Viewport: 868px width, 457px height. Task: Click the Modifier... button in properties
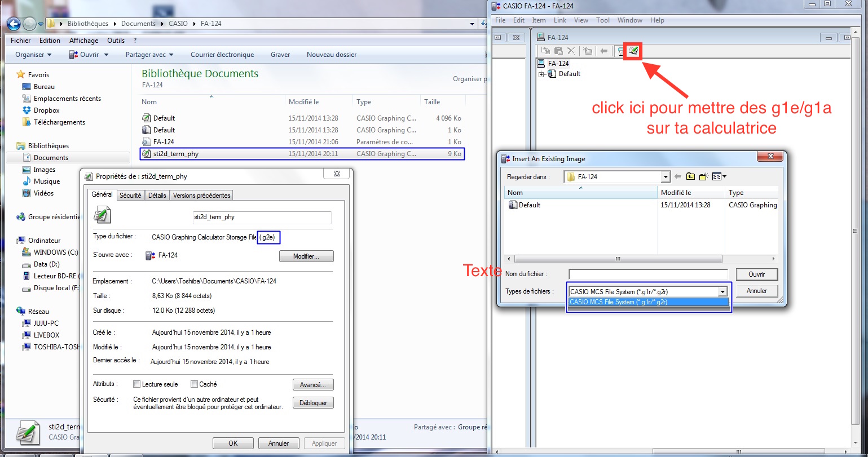coord(306,256)
